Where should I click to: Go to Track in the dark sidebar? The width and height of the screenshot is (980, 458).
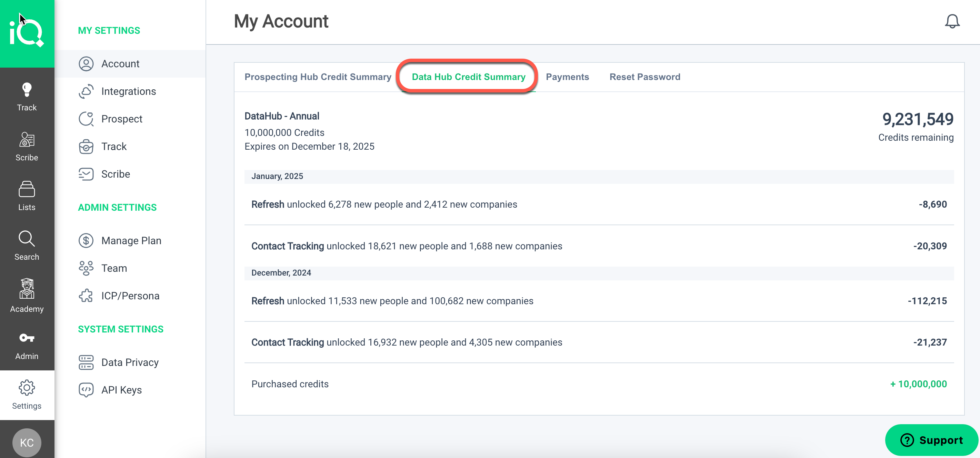[27, 97]
